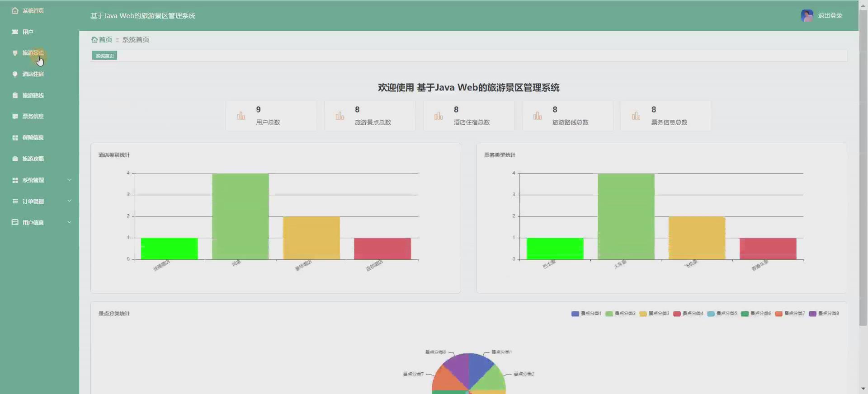This screenshot has height=394, width=868.
Task: Click the scrollbar down arrow
Action: (863, 389)
